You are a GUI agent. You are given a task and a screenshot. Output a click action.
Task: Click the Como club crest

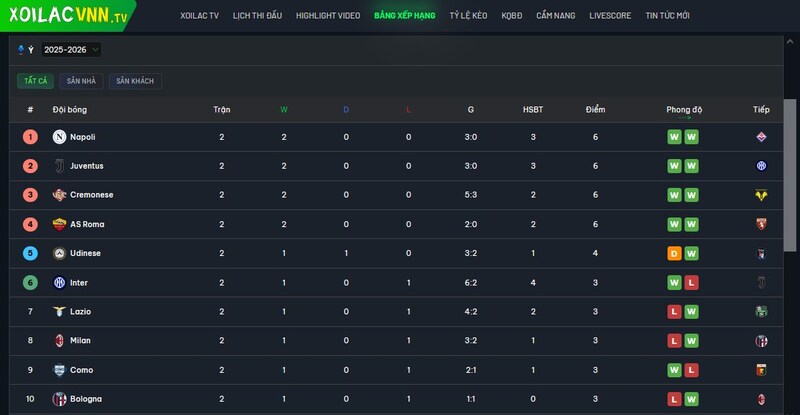[59, 370]
